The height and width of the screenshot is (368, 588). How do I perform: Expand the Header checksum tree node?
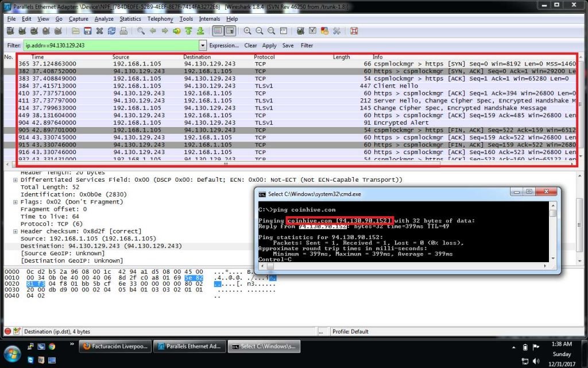pos(16,231)
